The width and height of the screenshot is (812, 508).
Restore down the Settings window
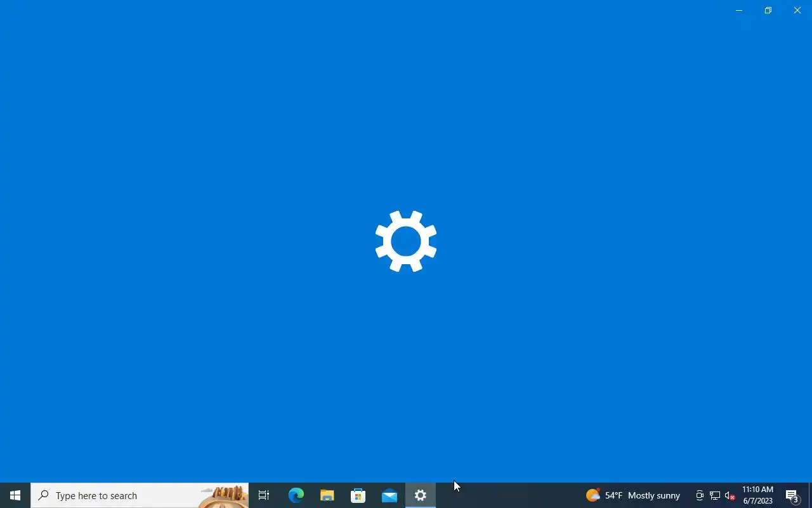tap(768, 10)
